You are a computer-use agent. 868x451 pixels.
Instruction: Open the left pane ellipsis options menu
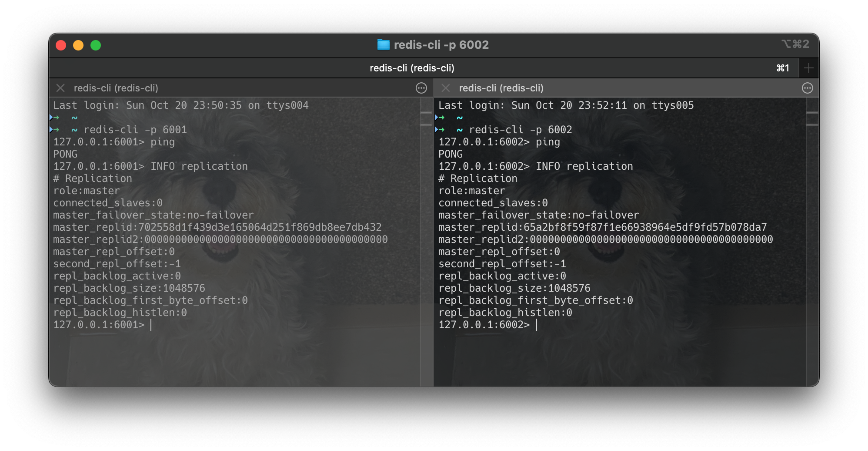(x=421, y=88)
